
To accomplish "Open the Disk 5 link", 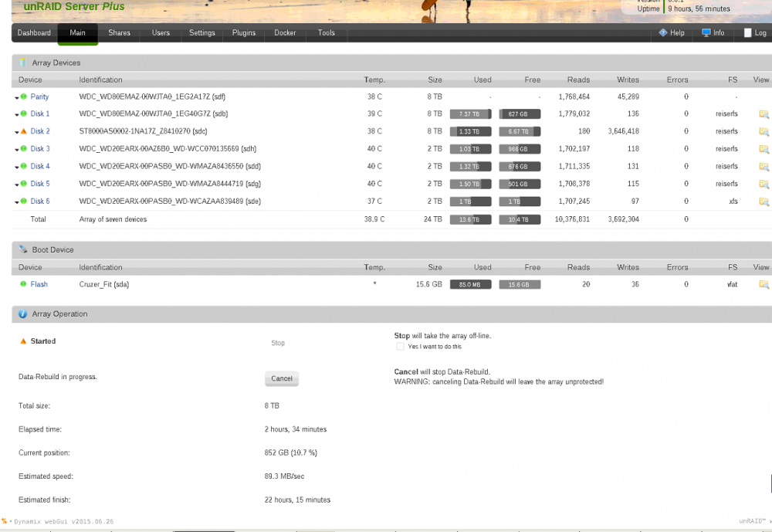I will pos(40,184).
